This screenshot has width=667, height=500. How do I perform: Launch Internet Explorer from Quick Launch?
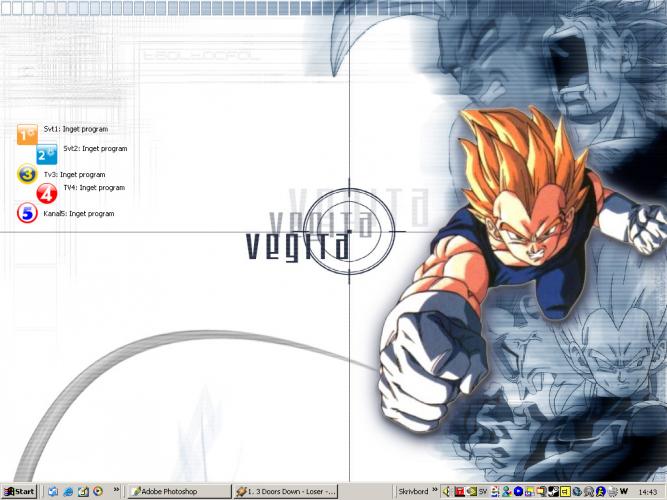click(x=68, y=492)
